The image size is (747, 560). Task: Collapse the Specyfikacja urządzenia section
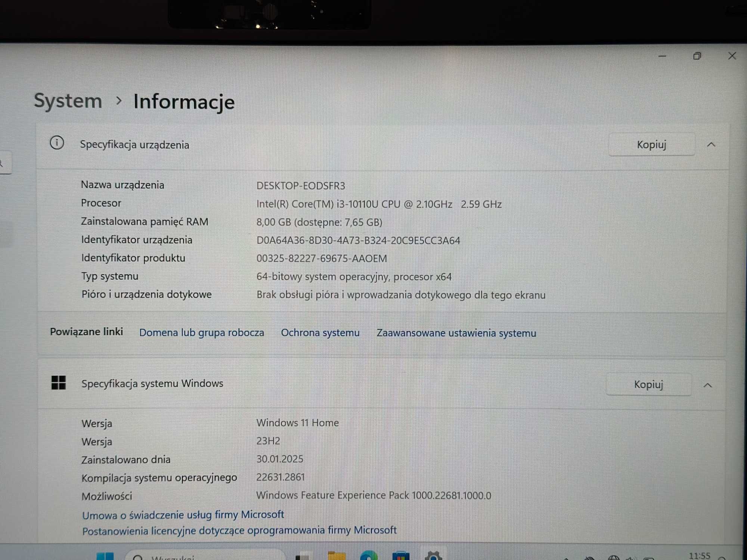click(711, 144)
